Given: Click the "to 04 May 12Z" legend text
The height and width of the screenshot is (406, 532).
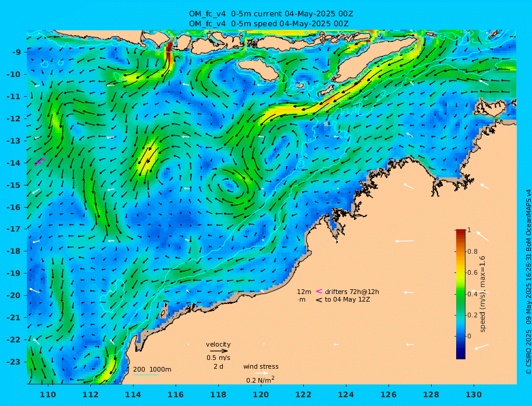Looking at the screenshot, I should point(347,300).
